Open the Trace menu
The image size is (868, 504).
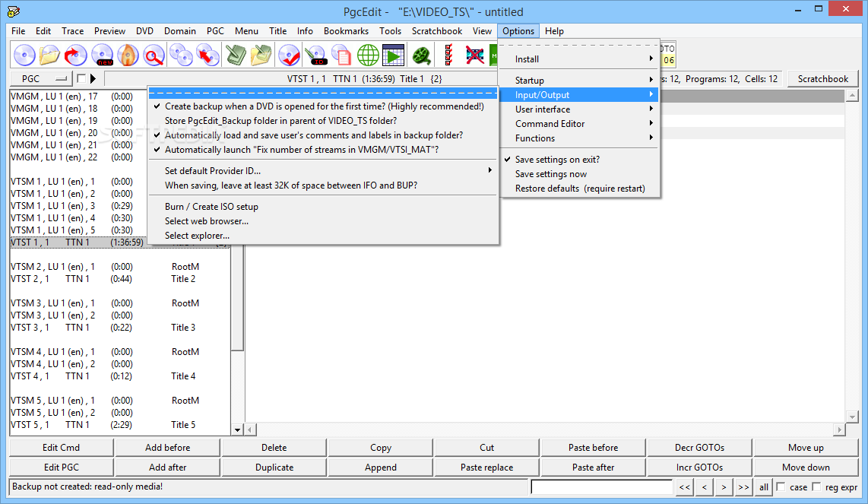coord(72,31)
